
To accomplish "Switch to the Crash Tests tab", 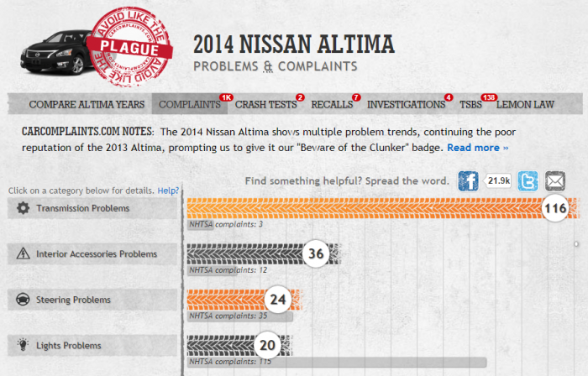I will (265, 105).
